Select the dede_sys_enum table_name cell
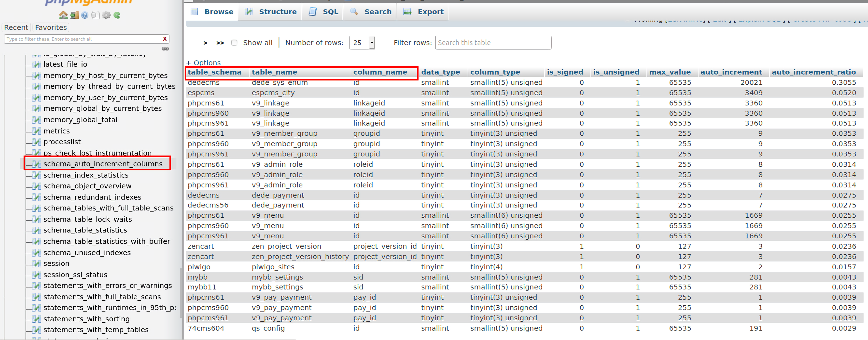 pos(279,82)
